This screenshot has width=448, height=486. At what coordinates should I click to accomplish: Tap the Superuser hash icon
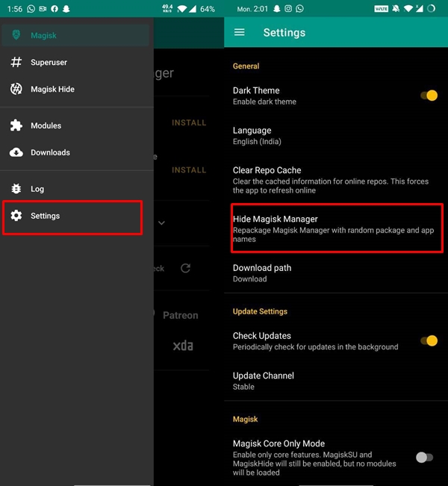tap(16, 62)
